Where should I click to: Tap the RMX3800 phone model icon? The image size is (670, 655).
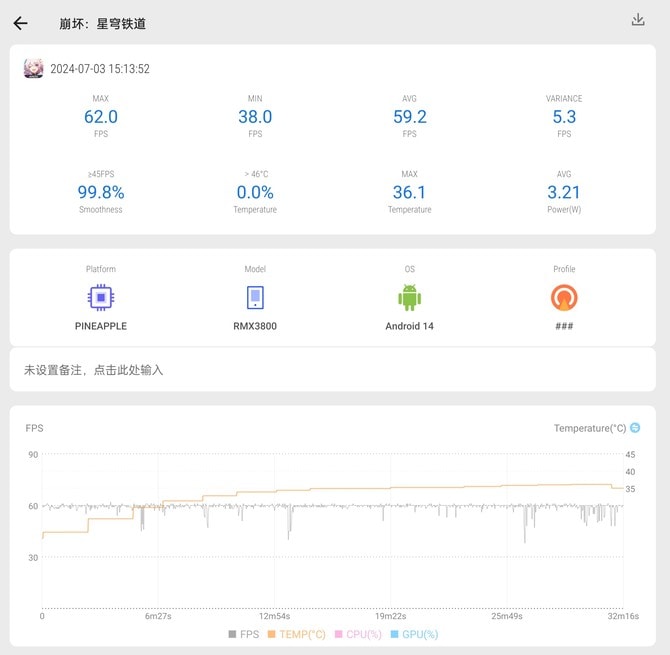point(255,298)
